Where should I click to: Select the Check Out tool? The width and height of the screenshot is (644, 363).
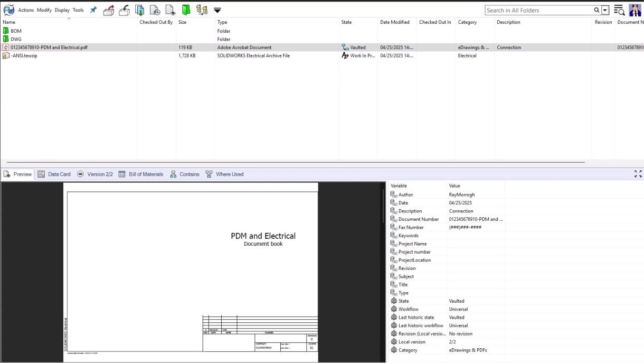(109, 10)
